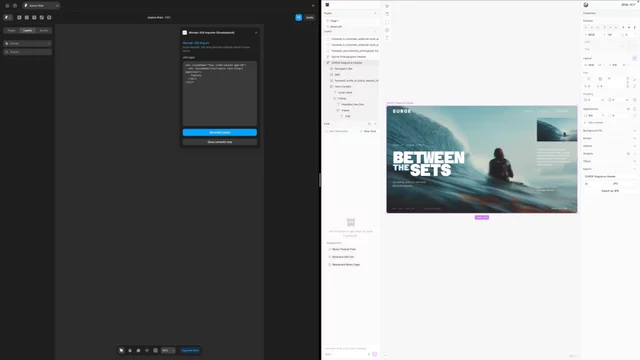
Task: Select the hand tool in right window toolbar
Action: click(x=387, y=14)
